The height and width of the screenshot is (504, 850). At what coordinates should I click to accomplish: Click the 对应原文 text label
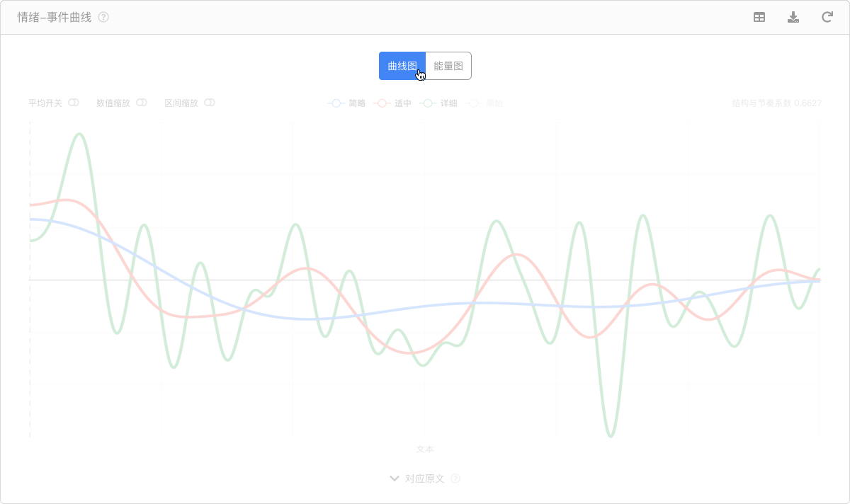(425, 479)
